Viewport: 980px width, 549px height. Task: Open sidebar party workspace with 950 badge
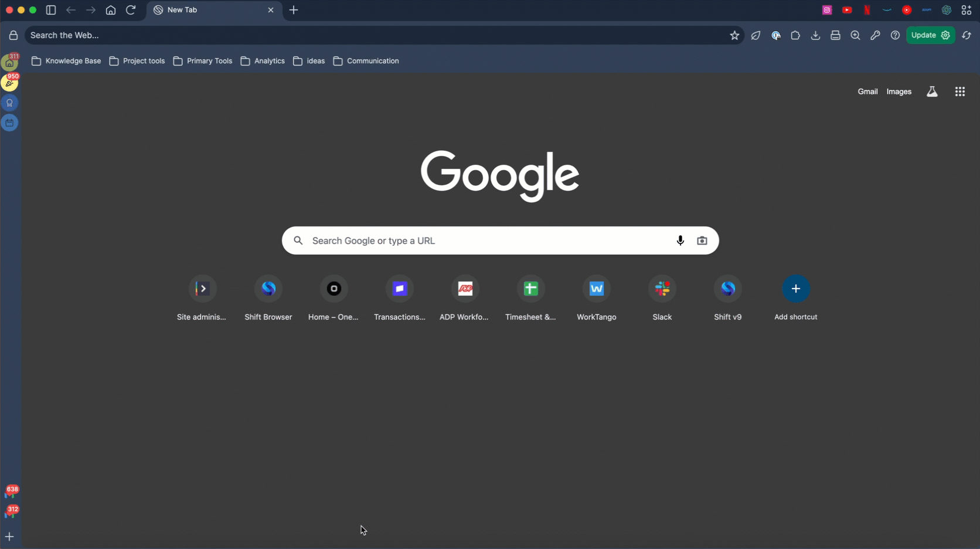click(x=10, y=82)
